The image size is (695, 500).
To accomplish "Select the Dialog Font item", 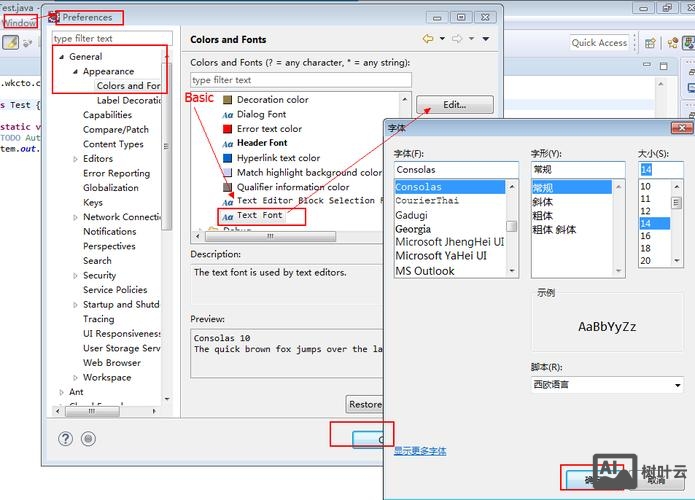I will click(x=261, y=114).
